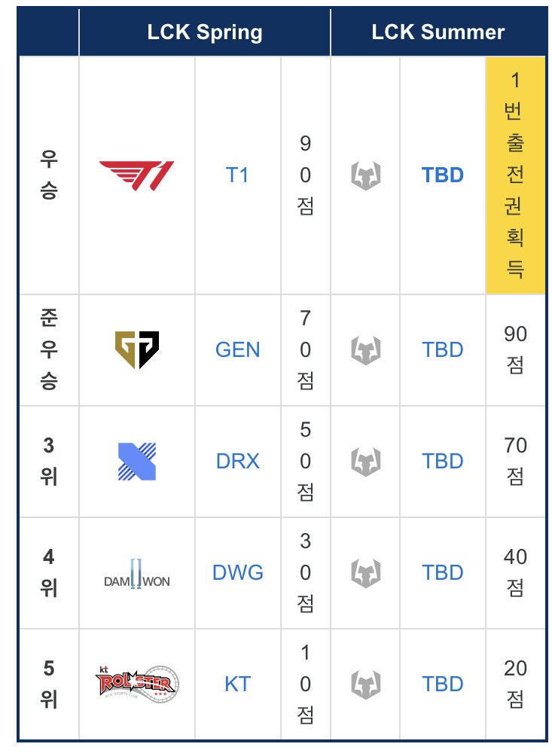Open the GEN team link
552x756 pixels.
point(238,349)
